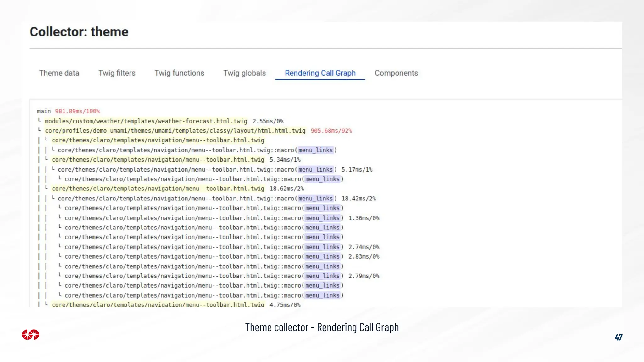
Task: Select the Twig globals tab
Action: point(244,73)
